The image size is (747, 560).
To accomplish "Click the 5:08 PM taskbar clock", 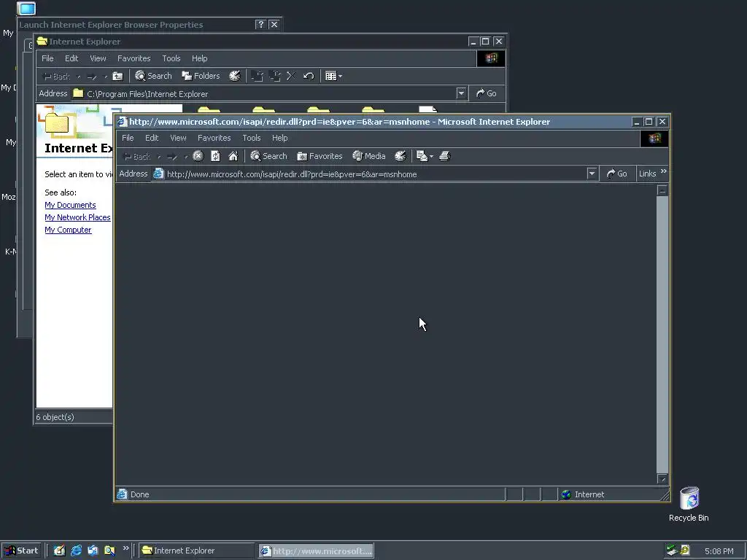I will [719, 551].
